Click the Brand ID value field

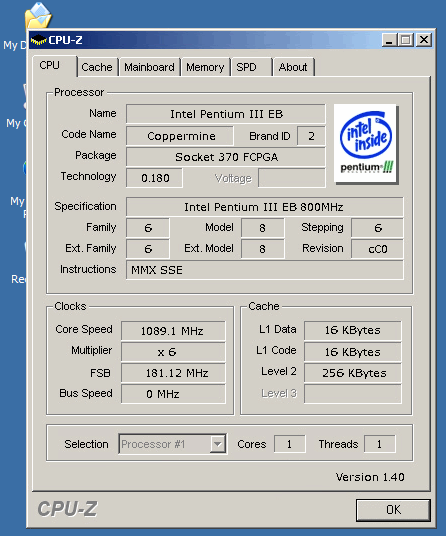point(311,136)
